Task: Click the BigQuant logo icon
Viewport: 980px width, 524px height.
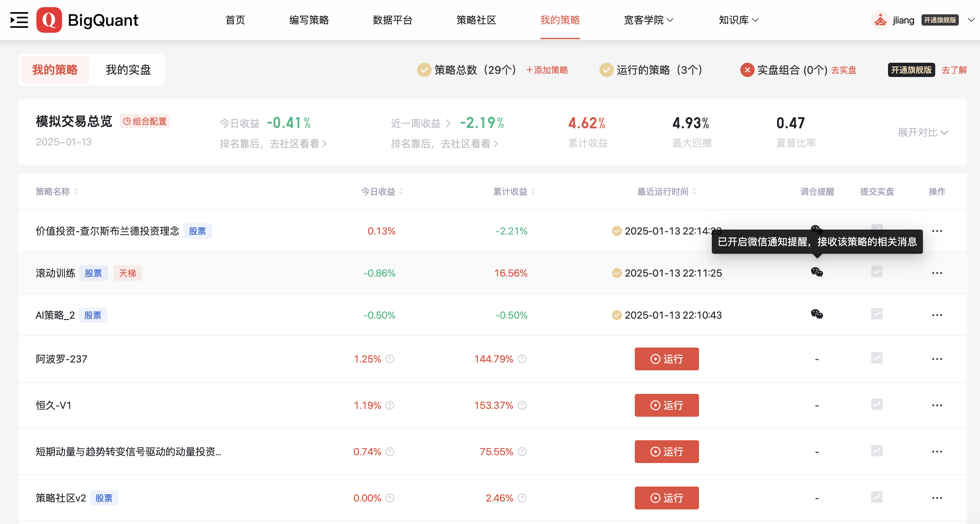Action: coord(49,20)
